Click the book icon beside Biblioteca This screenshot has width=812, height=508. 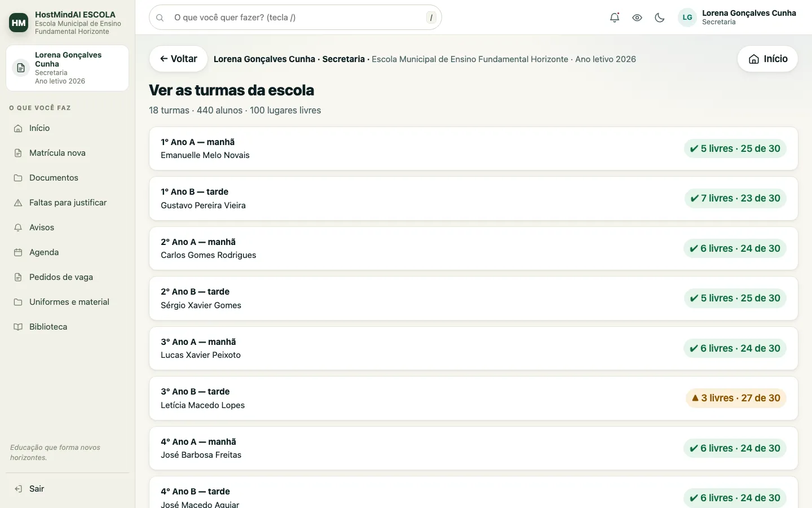[18, 327]
